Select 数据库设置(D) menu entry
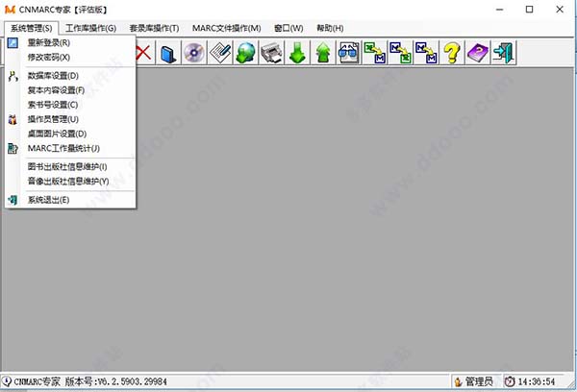Screen dimensions: 577x392 tap(70, 76)
